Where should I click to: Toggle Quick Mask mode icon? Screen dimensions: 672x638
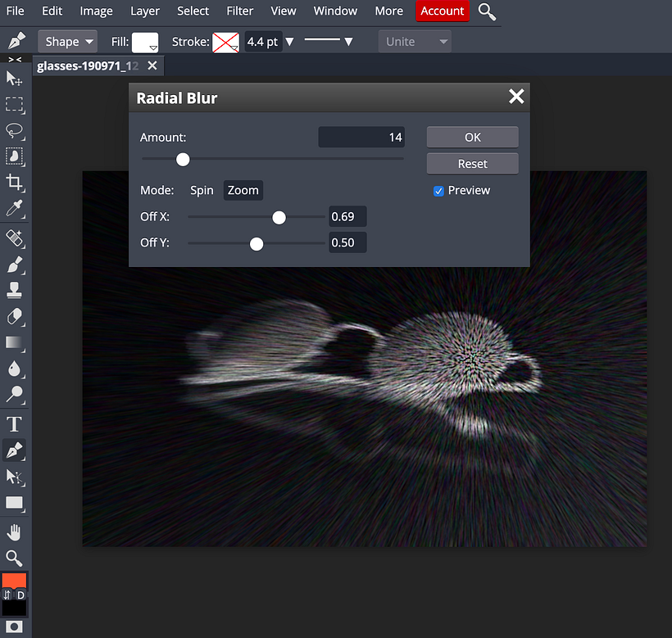14,627
